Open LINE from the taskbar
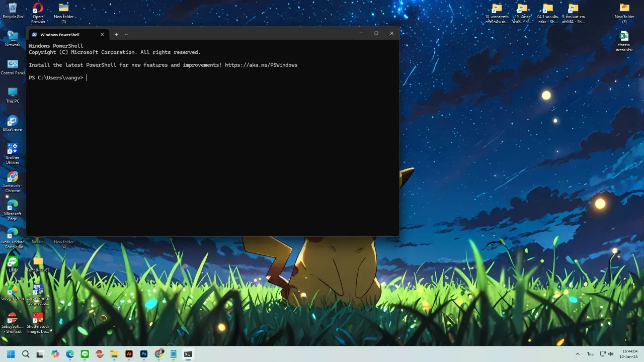 85,354
